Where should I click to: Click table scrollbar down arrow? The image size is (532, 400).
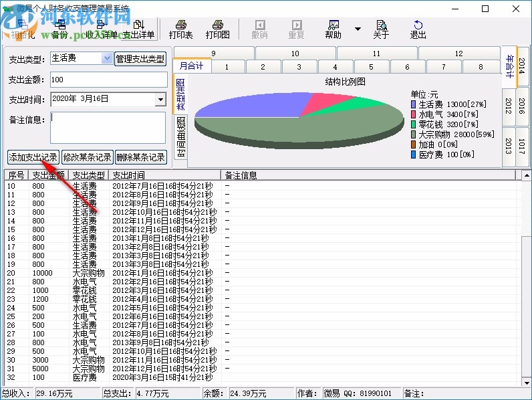[x=527, y=383]
